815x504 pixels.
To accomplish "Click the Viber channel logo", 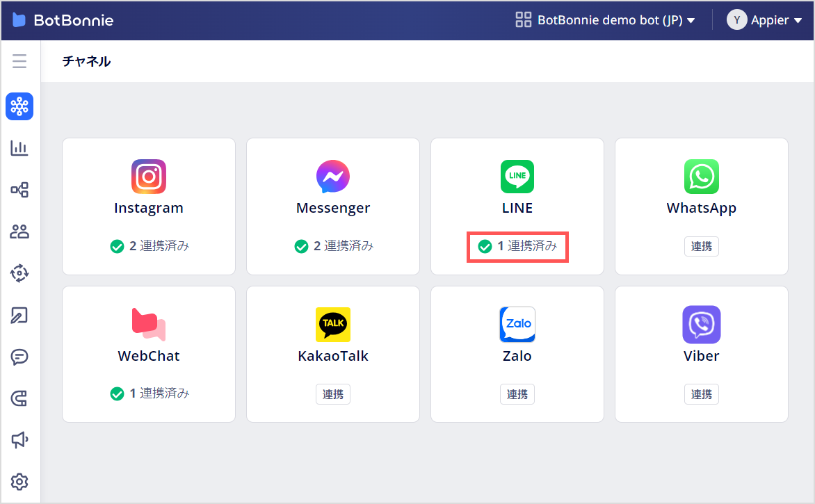I will [x=702, y=324].
